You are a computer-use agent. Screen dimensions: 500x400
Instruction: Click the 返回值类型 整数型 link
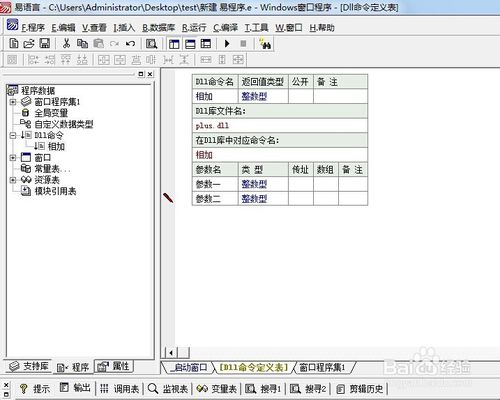pyautogui.click(x=254, y=96)
